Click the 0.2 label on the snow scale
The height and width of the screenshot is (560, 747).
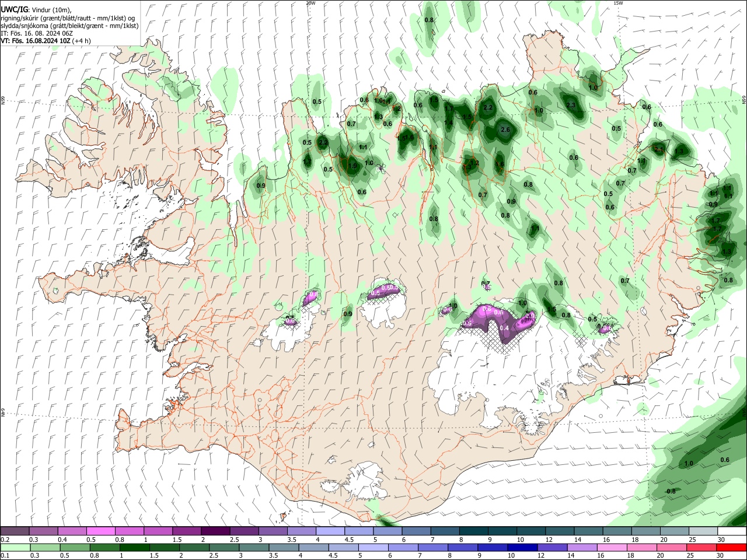(x=5, y=540)
